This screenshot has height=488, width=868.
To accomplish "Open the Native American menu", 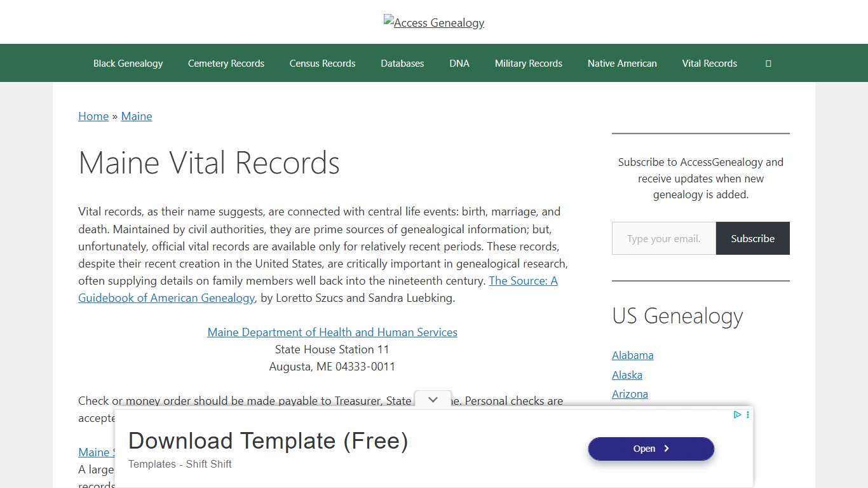I will pyautogui.click(x=622, y=63).
